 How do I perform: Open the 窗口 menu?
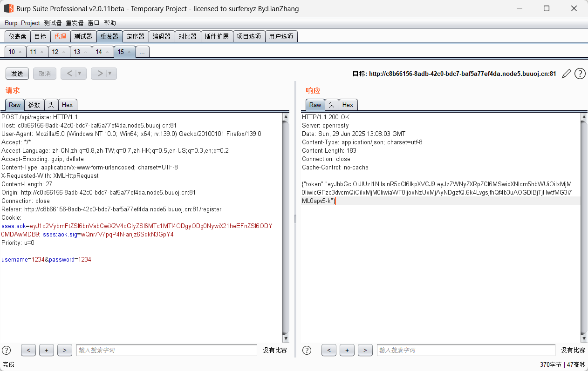point(93,23)
